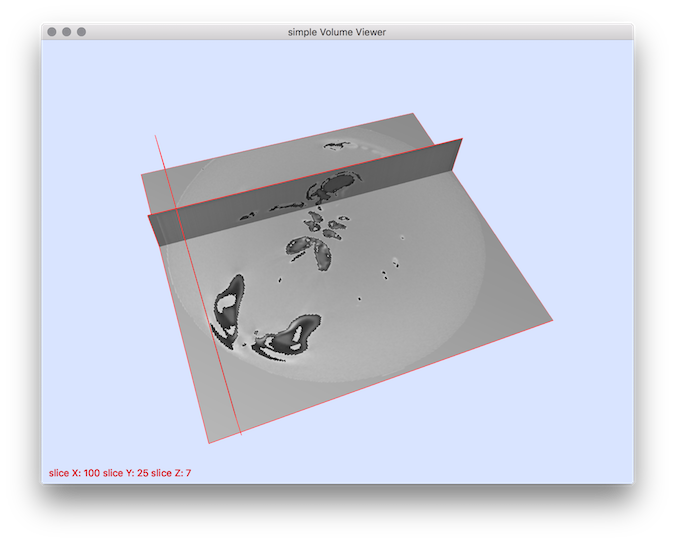Click the "simple Volume Viewer" window title
The width and height of the screenshot is (675, 543).
337,32
